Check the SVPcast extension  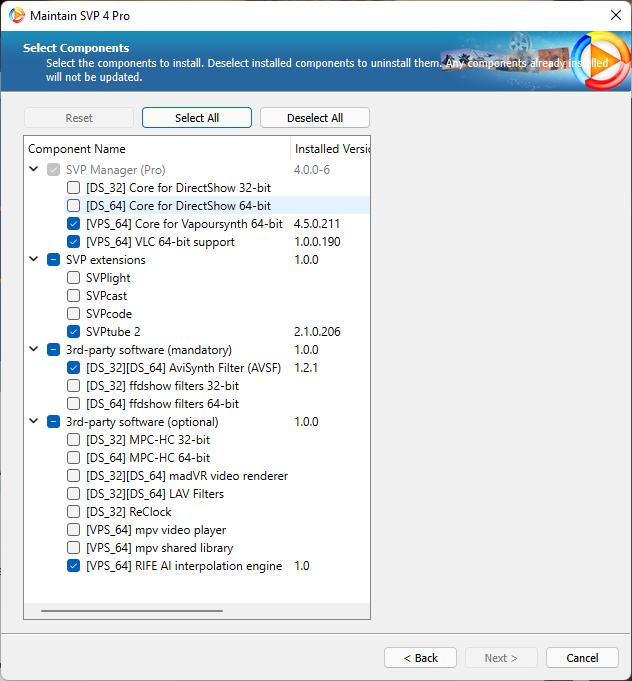[x=73, y=296]
